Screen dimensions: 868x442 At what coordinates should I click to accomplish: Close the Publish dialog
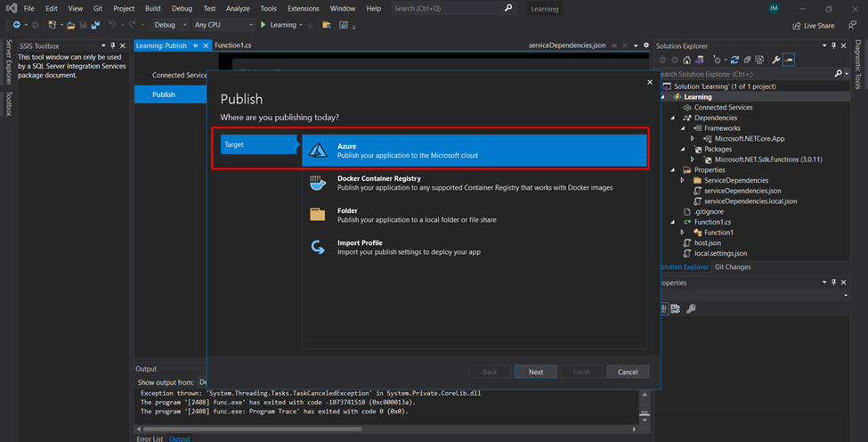(x=650, y=82)
